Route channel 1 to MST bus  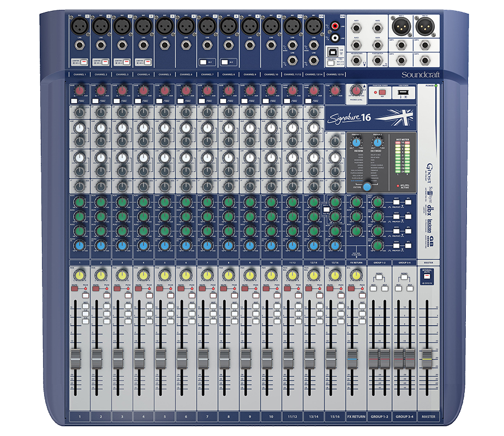(x=86, y=307)
